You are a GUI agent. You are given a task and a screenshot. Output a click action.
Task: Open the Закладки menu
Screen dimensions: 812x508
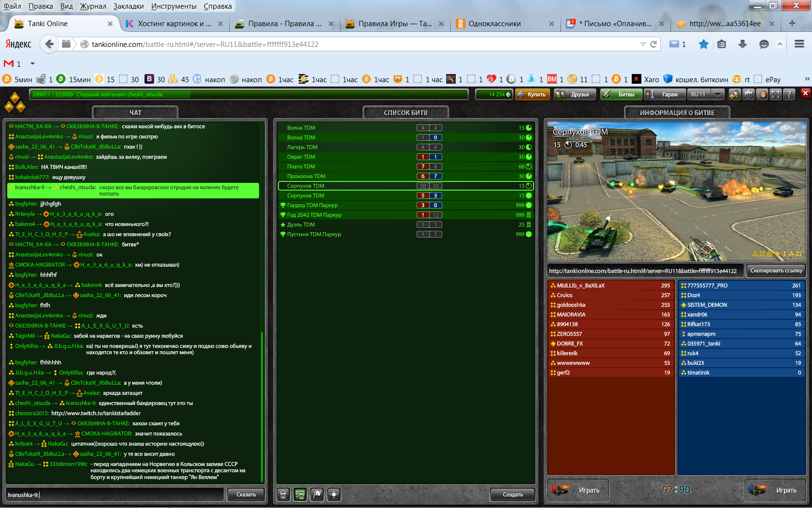pos(129,6)
